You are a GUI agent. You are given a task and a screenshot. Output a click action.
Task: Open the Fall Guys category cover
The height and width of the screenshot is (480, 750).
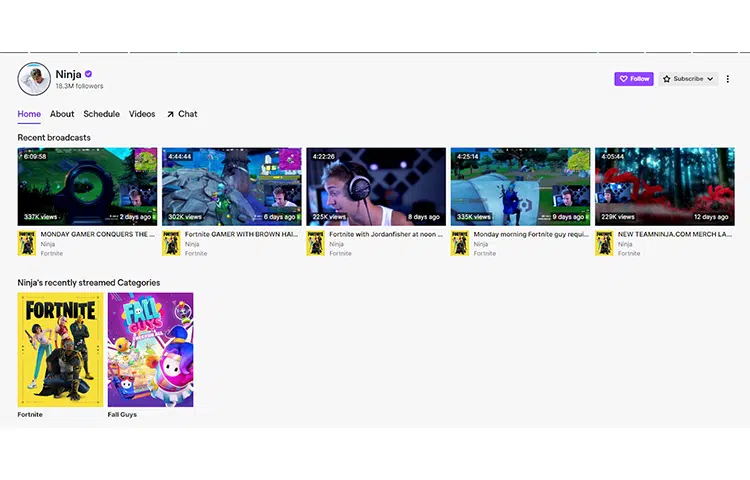[151, 350]
